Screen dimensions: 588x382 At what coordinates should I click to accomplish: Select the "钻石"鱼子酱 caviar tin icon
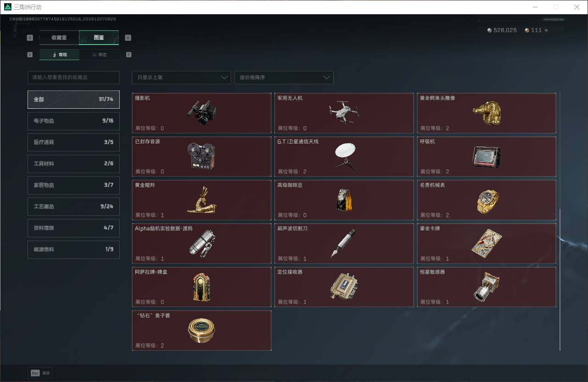(x=202, y=331)
